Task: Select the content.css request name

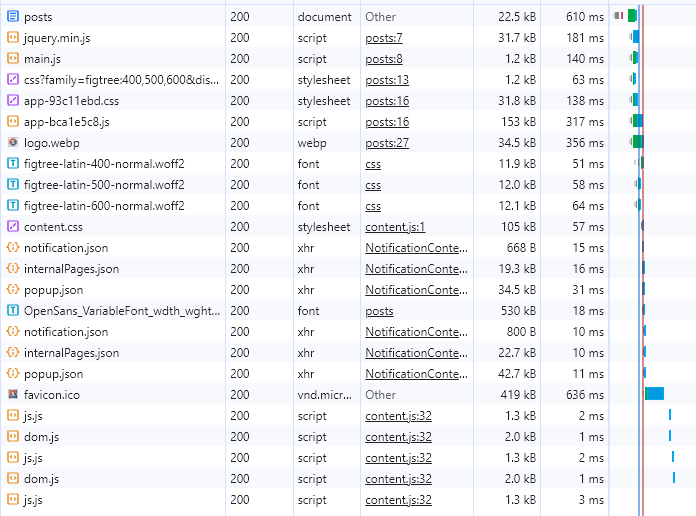Action: coord(53,227)
